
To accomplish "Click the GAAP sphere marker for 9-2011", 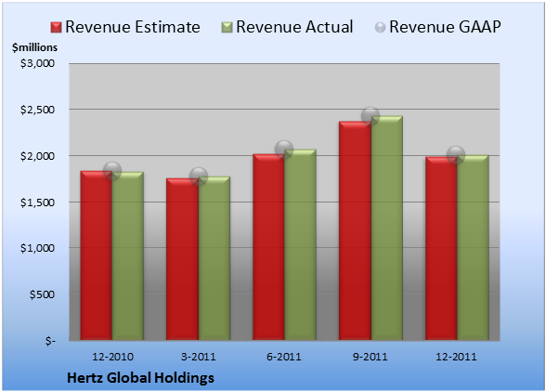I will [x=370, y=116].
